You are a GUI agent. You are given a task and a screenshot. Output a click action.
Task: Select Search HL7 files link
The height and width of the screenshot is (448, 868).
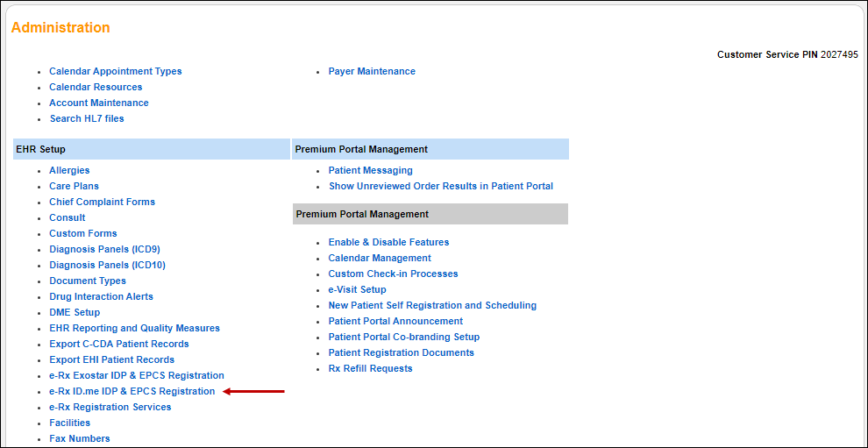[x=87, y=118]
